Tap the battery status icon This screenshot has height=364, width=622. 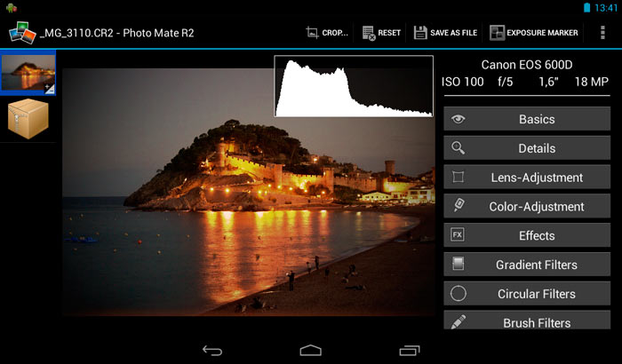pyautogui.click(x=586, y=7)
